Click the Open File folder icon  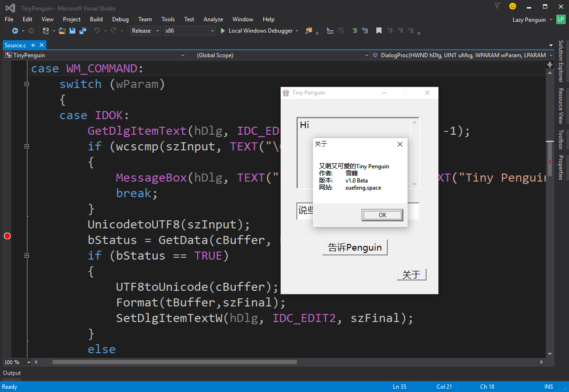coord(62,31)
